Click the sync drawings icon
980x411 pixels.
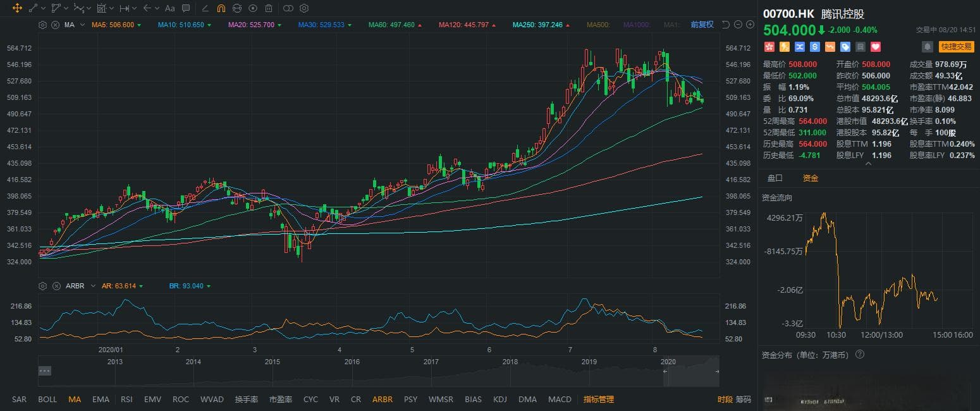tap(237, 8)
